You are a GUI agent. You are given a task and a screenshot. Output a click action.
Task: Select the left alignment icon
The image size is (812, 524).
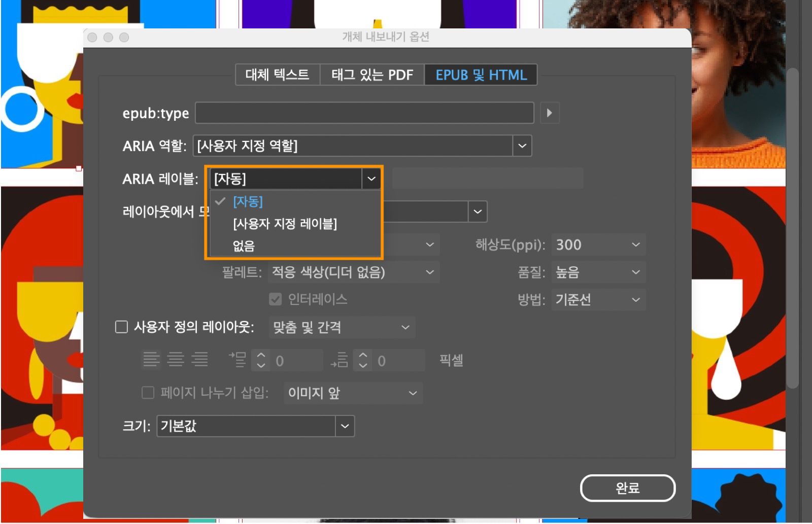tap(151, 360)
